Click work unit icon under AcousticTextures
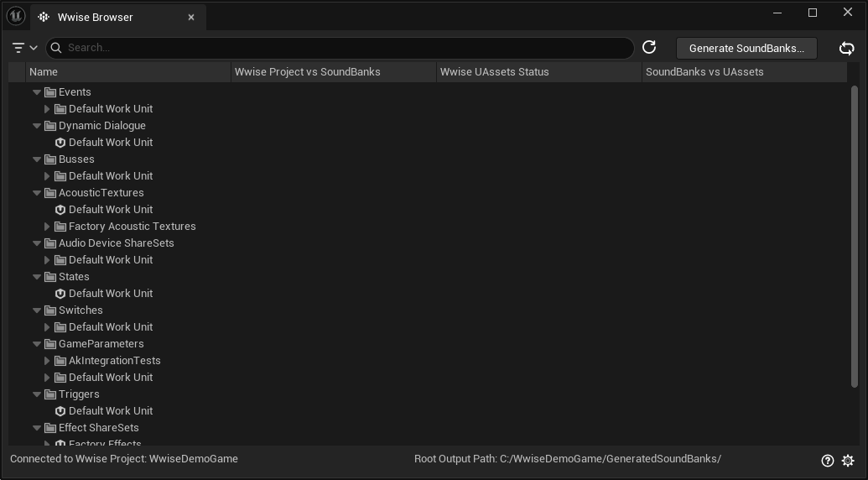The image size is (868, 480). pos(60,210)
